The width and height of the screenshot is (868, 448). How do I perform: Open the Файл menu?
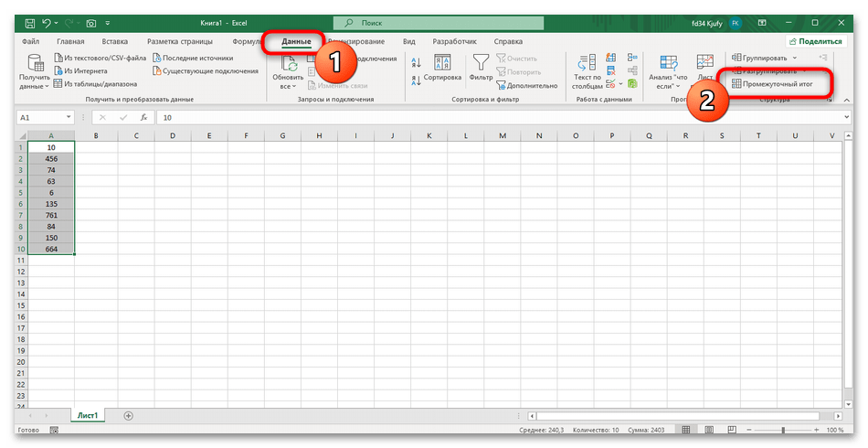30,41
